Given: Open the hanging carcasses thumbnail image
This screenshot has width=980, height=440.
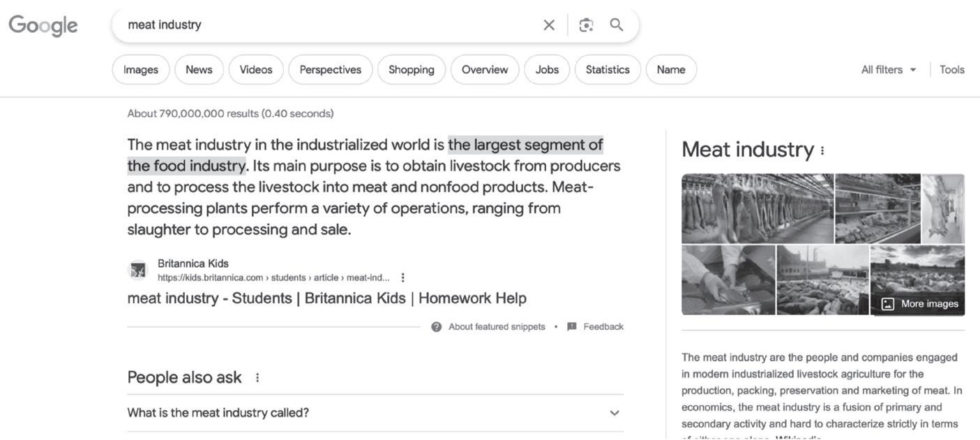Looking at the screenshot, I should [757, 208].
